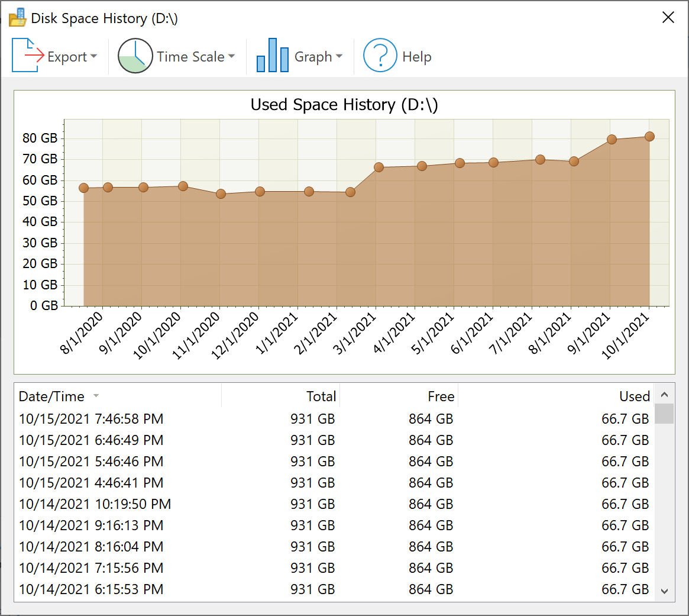Open the Graph type dropdown arrow
Viewport: 689px width, 616px height.
pos(339,56)
